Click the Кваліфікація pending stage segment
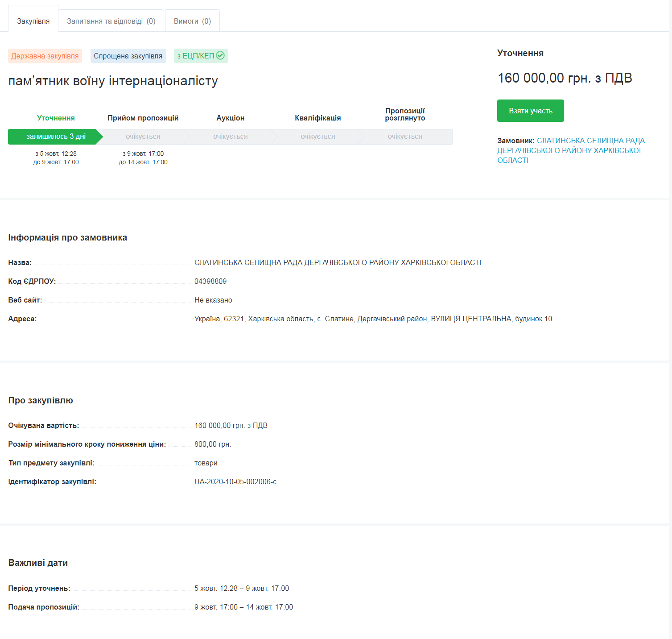Screen dimensions: 672x639 click(317, 137)
